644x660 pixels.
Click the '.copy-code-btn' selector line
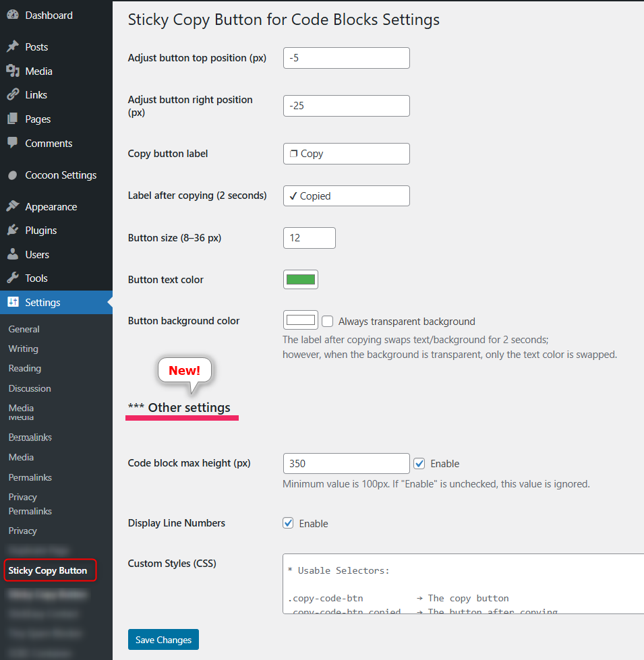tap(325, 599)
